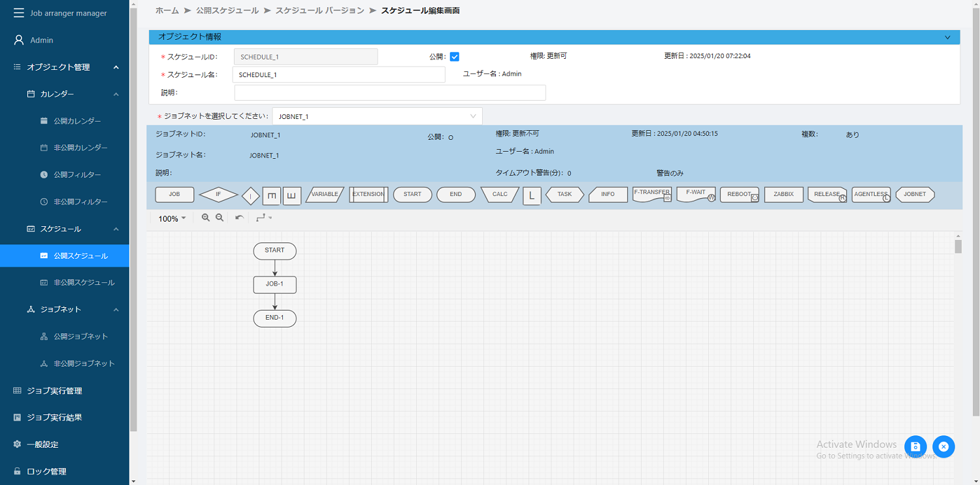
Task: Choose the TASK shape
Action: [x=564, y=194]
